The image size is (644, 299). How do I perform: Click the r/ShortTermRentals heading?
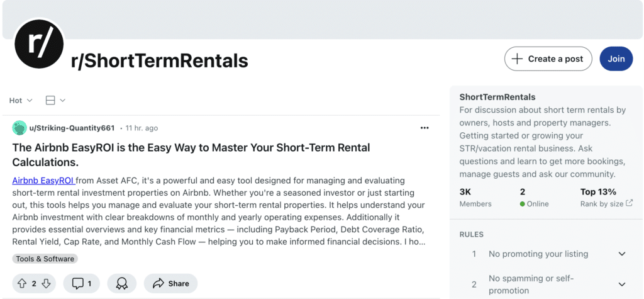(x=159, y=60)
